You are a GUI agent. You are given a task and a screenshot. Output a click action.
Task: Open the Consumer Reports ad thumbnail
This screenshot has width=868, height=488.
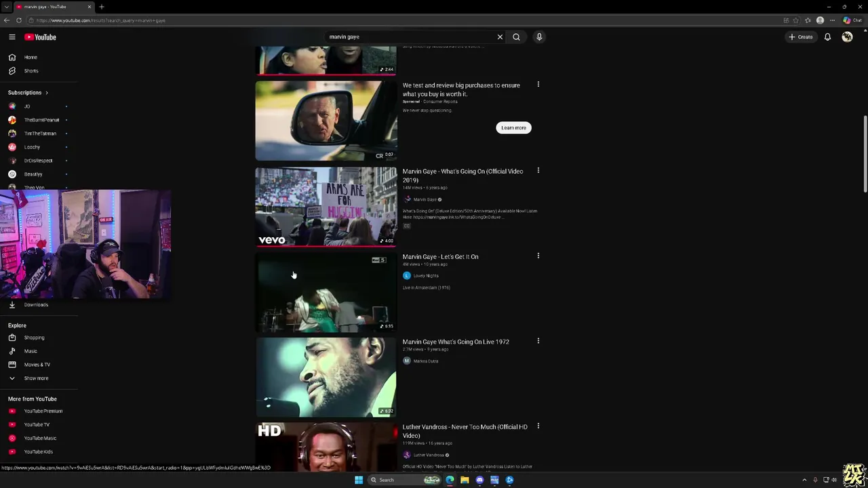click(x=326, y=121)
